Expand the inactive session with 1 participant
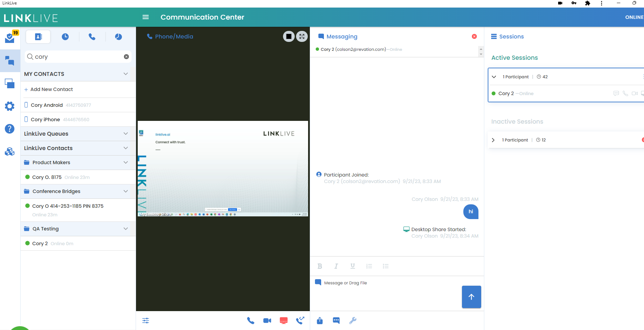The height and width of the screenshot is (330, 644). [493, 140]
